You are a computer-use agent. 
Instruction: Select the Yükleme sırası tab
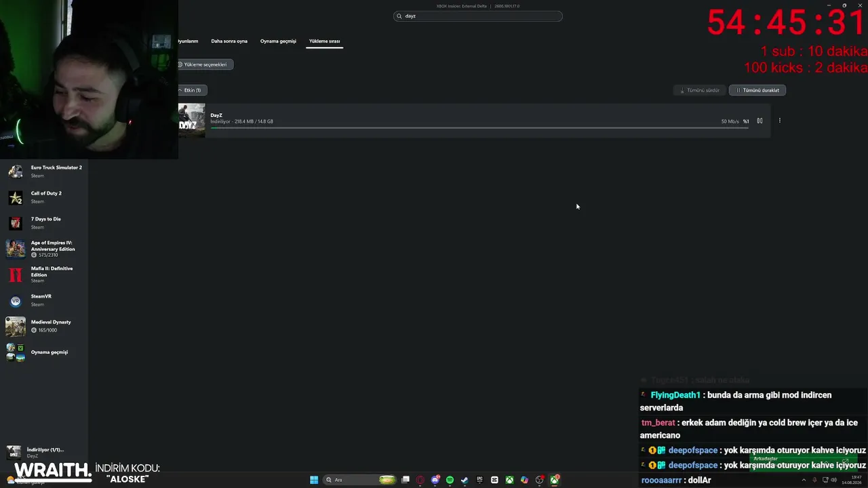coord(324,41)
